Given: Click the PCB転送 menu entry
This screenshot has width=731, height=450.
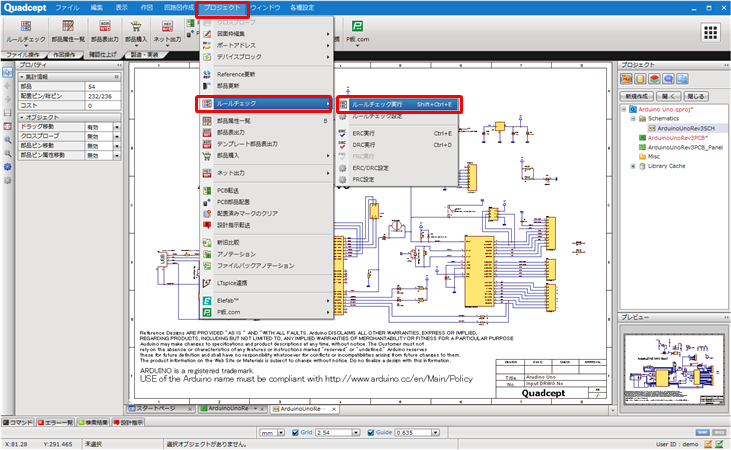Looking at the screenshot, I should (267, 190).
